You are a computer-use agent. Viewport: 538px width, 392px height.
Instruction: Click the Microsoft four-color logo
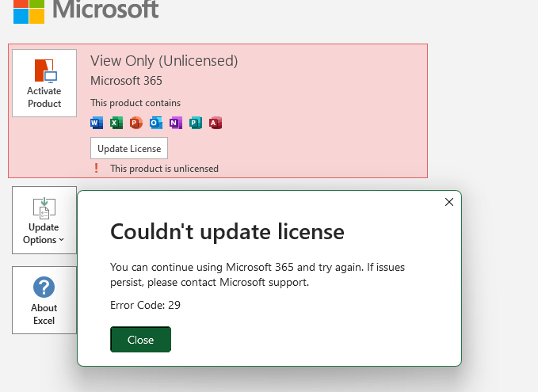pos(29,12)
